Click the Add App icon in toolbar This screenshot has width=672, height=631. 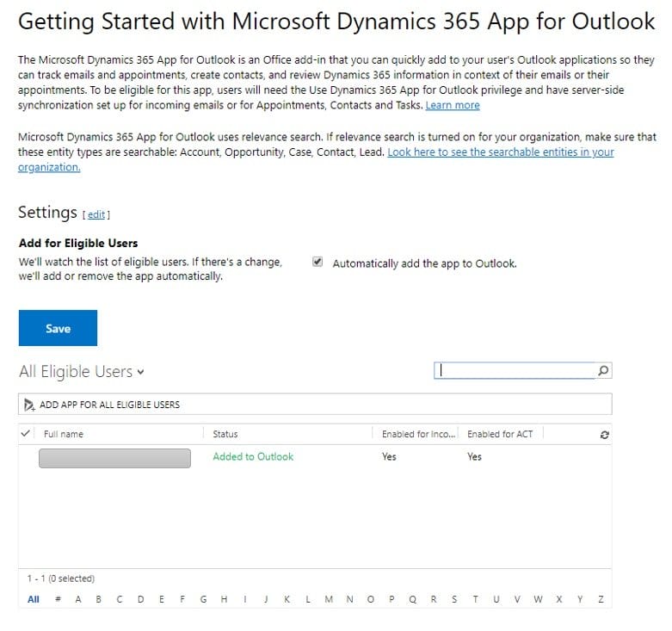click(29, 405)
